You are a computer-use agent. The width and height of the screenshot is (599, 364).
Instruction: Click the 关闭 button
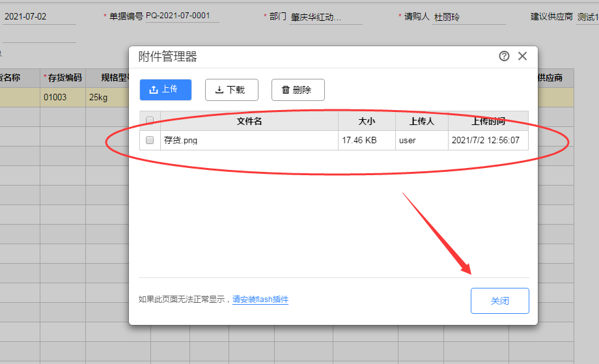499,301
